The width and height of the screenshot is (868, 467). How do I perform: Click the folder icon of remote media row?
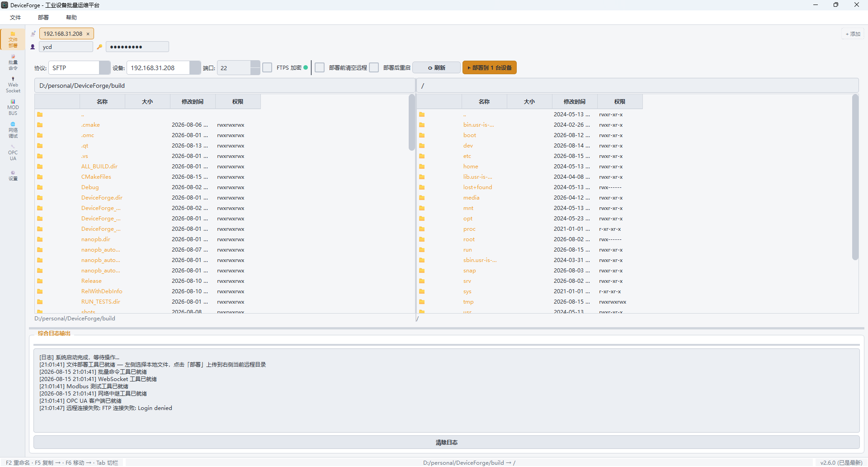[x=422, y=198]
